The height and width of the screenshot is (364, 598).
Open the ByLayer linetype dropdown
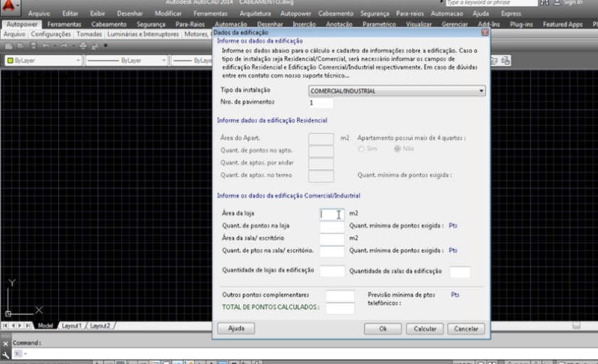point(164,61)
